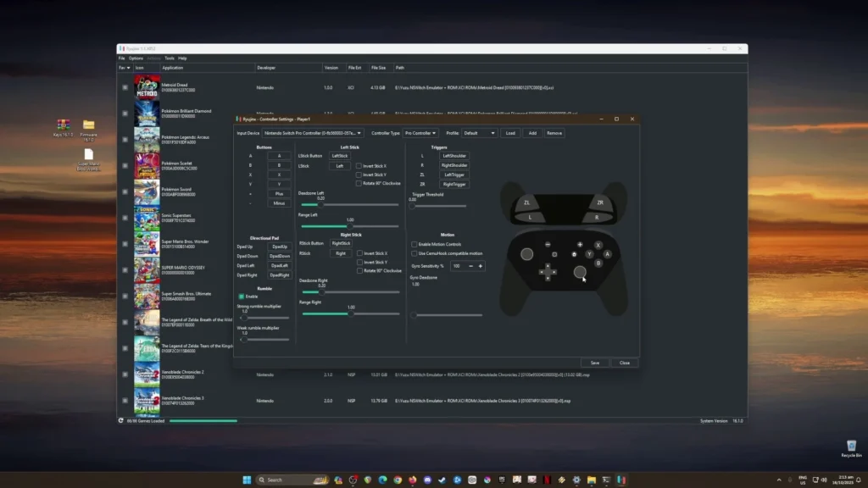Click the capture button on the controller diagram
868x488 pixels.
pos(554,254)
